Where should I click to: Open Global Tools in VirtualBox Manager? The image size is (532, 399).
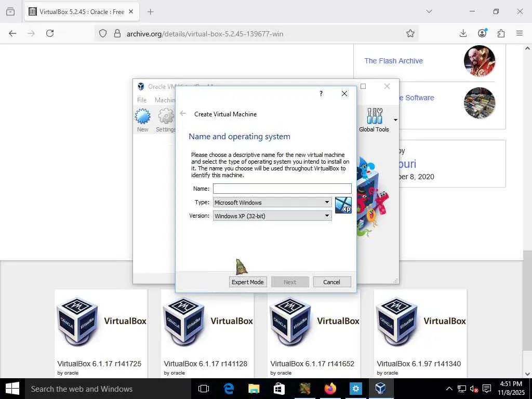click(374, 120)
